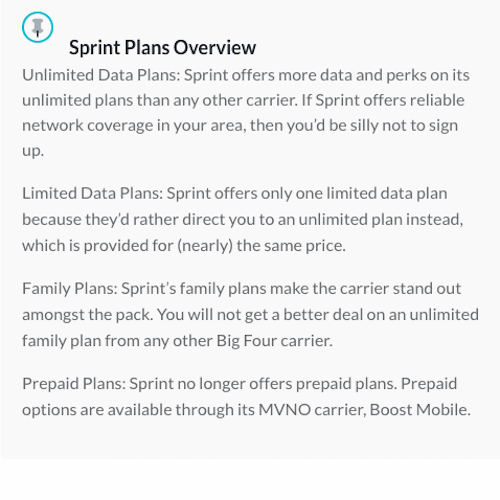Click the pushpin icon in teal circle
Screen dimensions: 500x500
[37, 27]
